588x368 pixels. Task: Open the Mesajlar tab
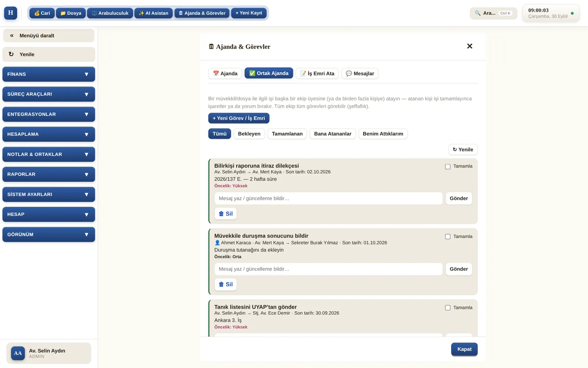click(360, 73)
